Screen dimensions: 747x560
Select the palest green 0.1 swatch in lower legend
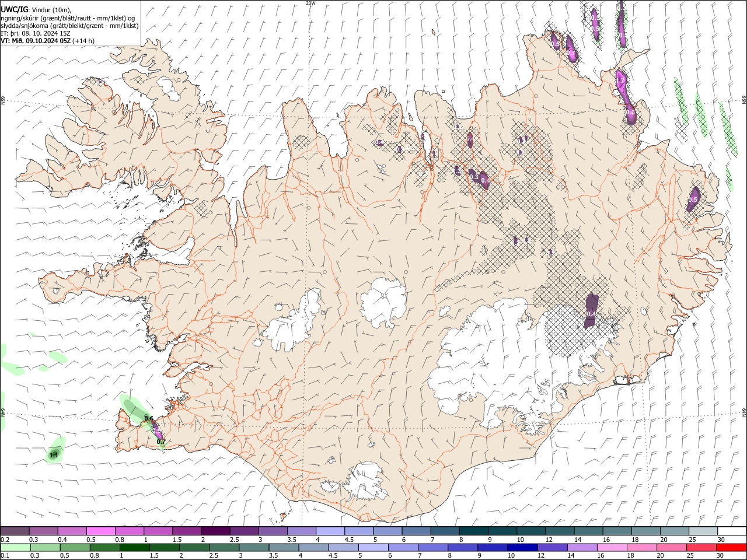[15, 547]
